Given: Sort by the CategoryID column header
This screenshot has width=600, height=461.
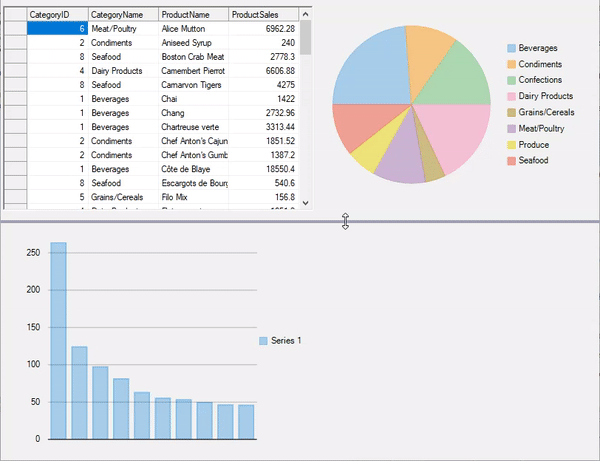Looking at the screenshot, I should (x=57, y=15).
